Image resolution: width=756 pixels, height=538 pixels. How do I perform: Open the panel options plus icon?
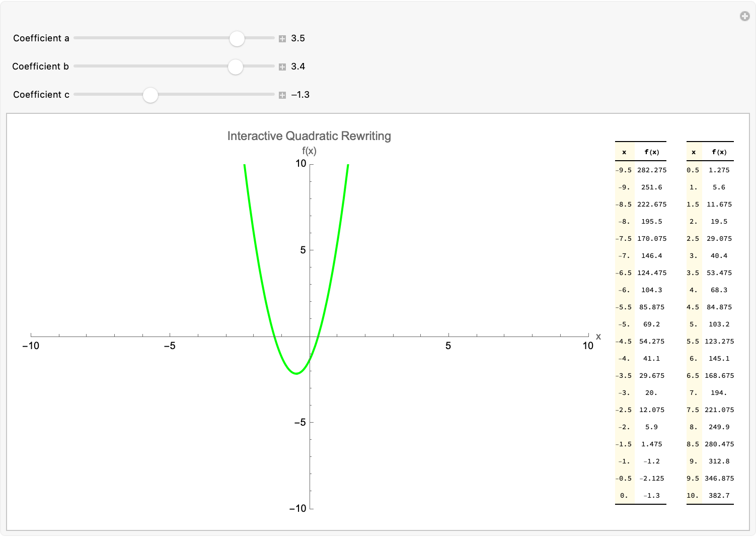pyautogui.click(x=744, y=17)
